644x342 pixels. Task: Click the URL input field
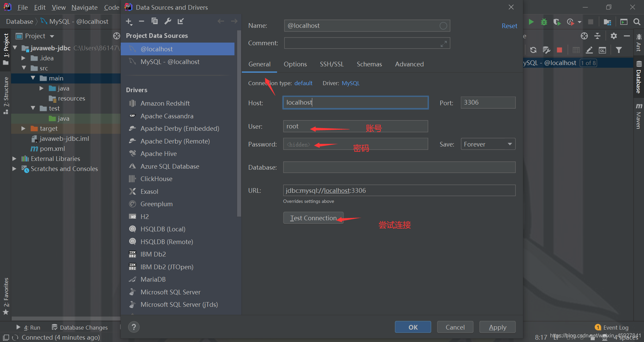point(399,190)
